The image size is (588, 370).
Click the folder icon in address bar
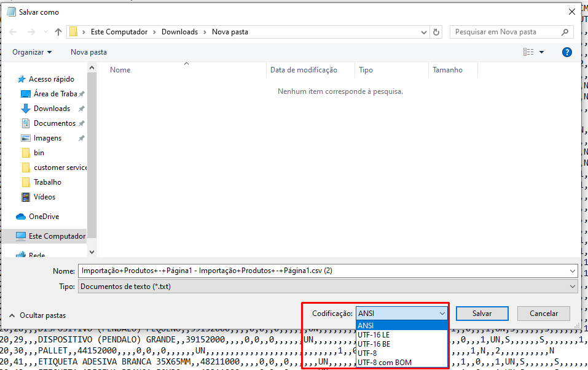pyautogui.click(x=74, y=32)
